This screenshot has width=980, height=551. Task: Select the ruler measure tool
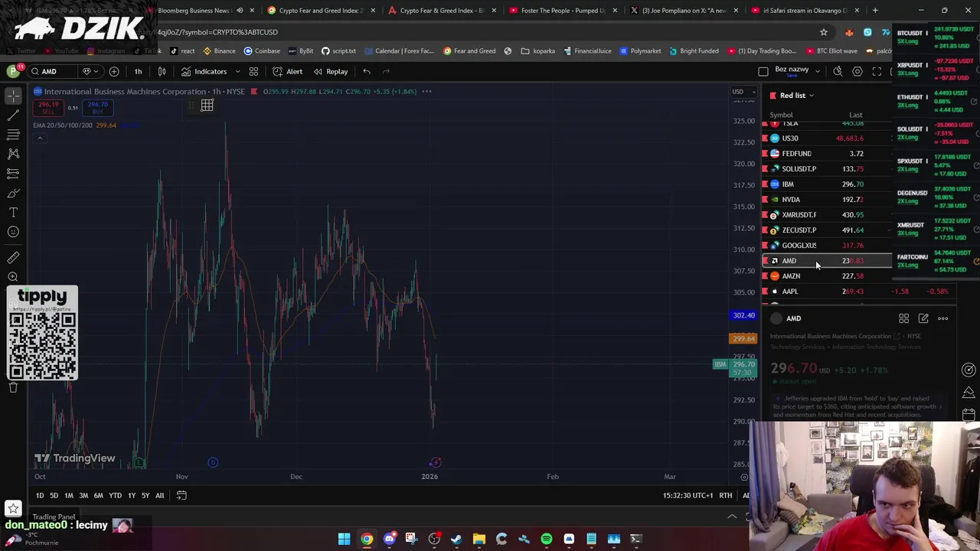pos(13,258)
